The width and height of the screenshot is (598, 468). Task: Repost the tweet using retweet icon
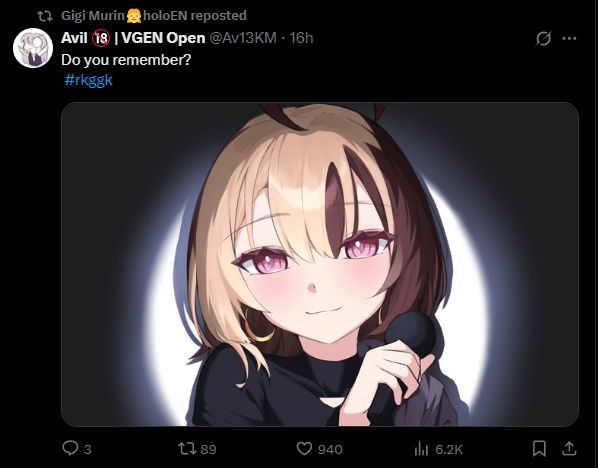pyautogui.click(x=187, y=449)
